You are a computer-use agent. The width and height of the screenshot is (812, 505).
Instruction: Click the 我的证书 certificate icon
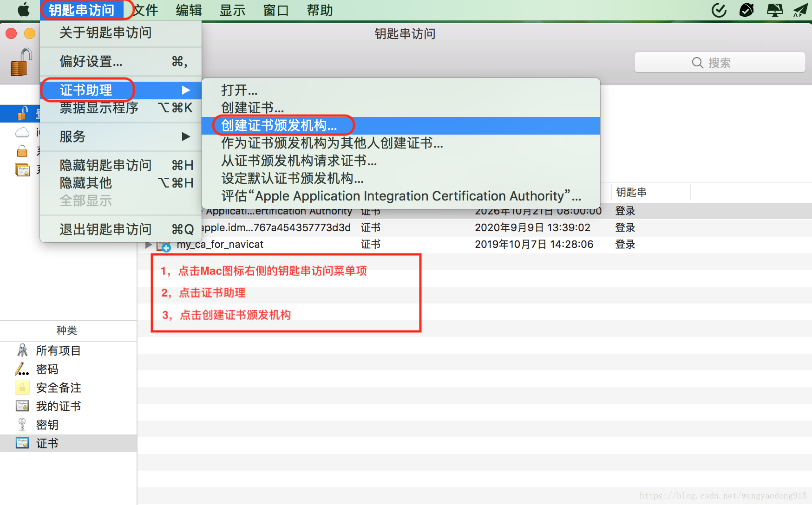[22, 406]
